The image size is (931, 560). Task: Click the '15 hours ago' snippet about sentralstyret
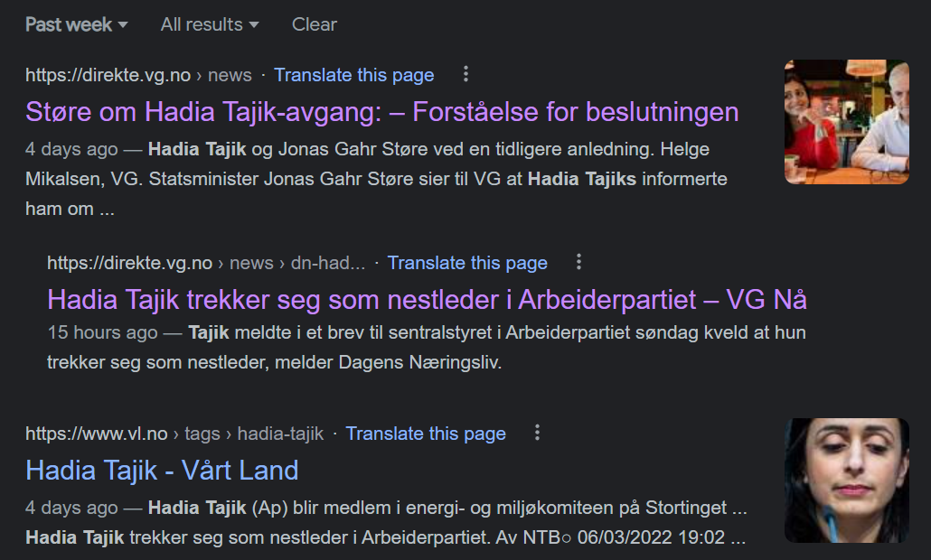pos(425,347)
